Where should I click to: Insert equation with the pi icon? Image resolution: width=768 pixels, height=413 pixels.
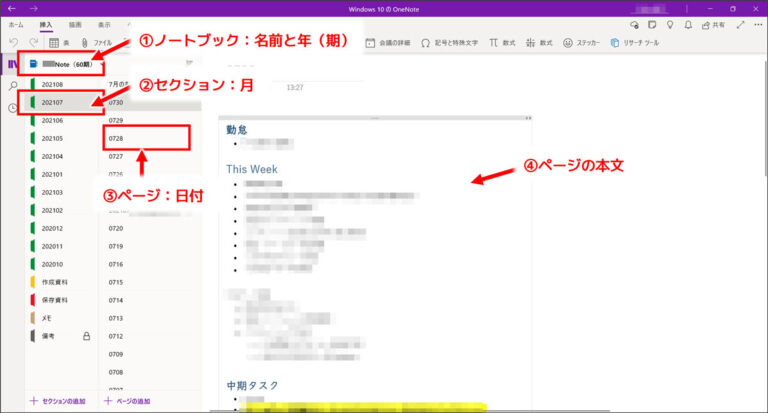point(502,43)
